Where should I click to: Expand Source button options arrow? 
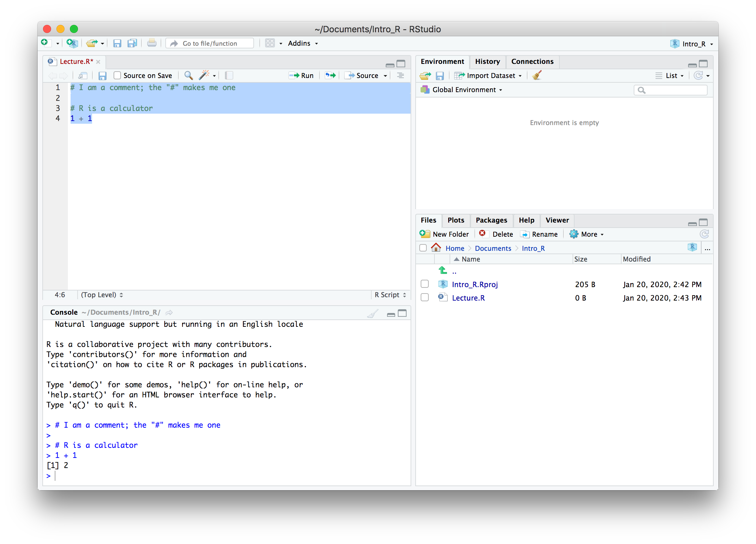click(385, 76)
